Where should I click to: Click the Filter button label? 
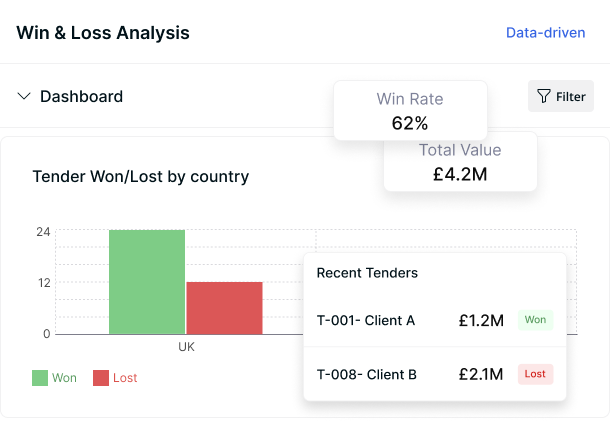(570, 96)
